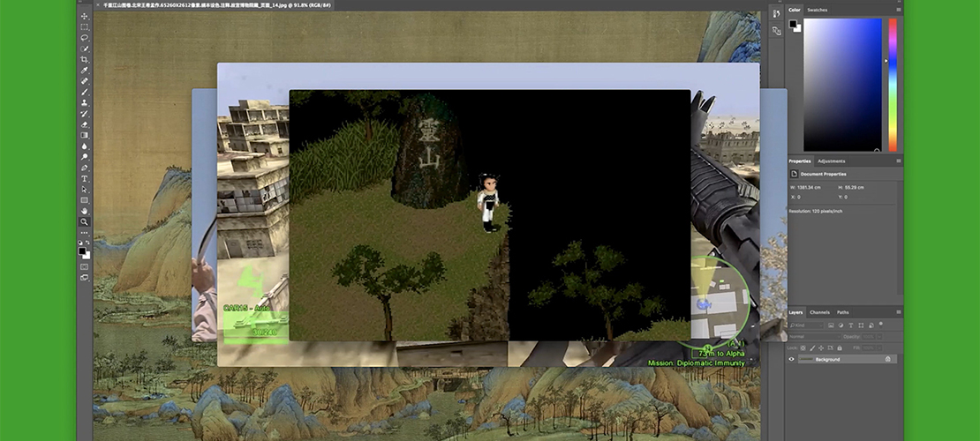The image size is (980, 441).
Task: Select the Pen tool
Action: (x=85, y=168)
